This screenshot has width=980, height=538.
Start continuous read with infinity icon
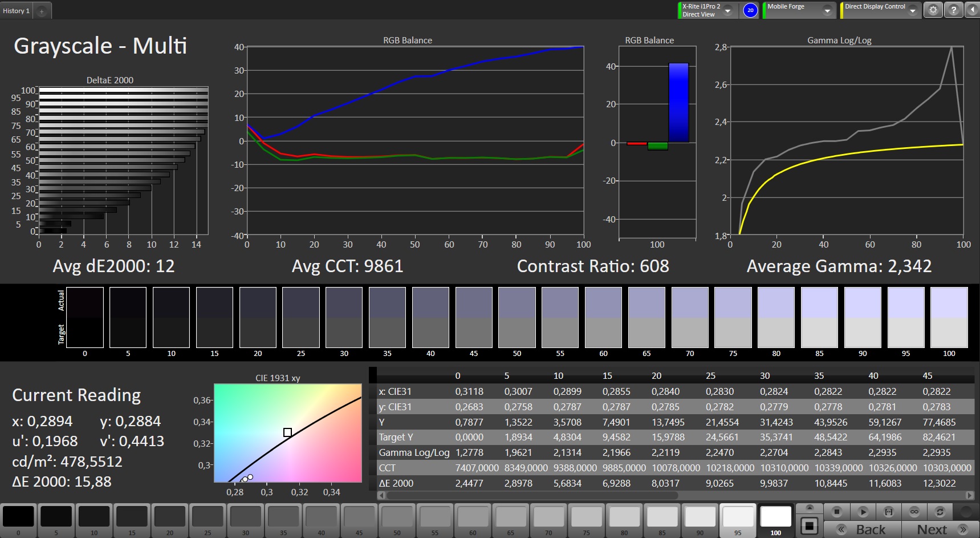coord(914,512)
